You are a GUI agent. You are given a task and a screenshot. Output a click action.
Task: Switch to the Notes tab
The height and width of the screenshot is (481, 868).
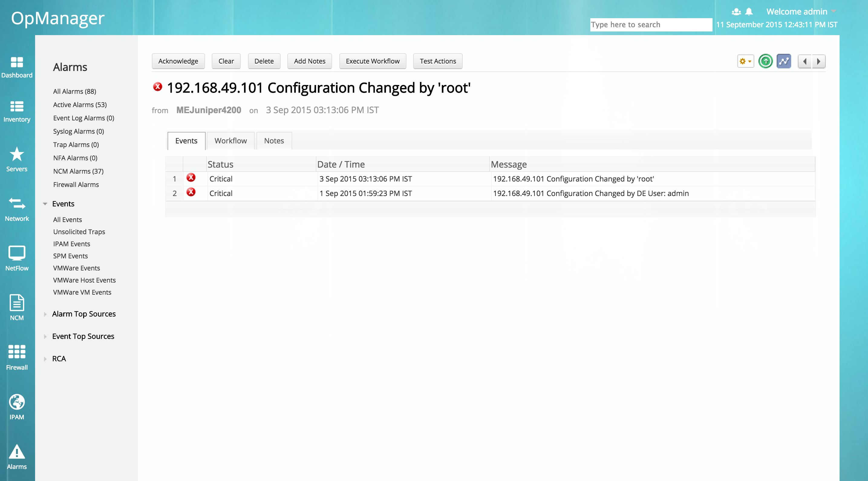[274, 141]
